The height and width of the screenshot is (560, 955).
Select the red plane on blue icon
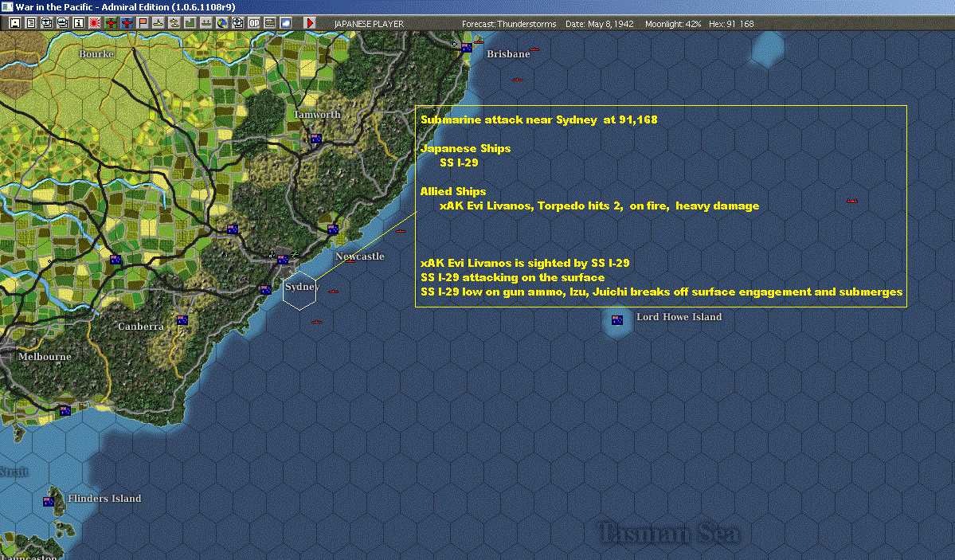pyautogui.click(x=127, y=23)
